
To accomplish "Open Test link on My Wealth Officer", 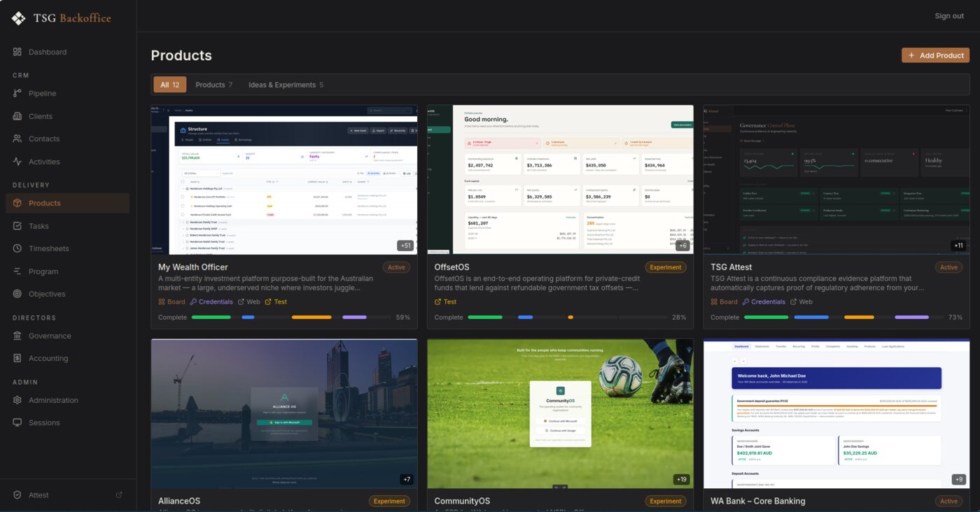I will pos(276,302).
